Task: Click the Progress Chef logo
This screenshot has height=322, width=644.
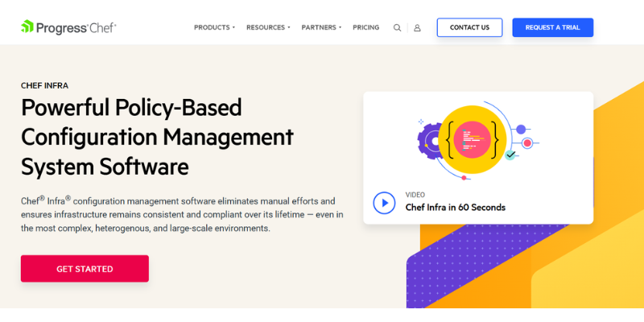Action: click(x=68, y=27)
